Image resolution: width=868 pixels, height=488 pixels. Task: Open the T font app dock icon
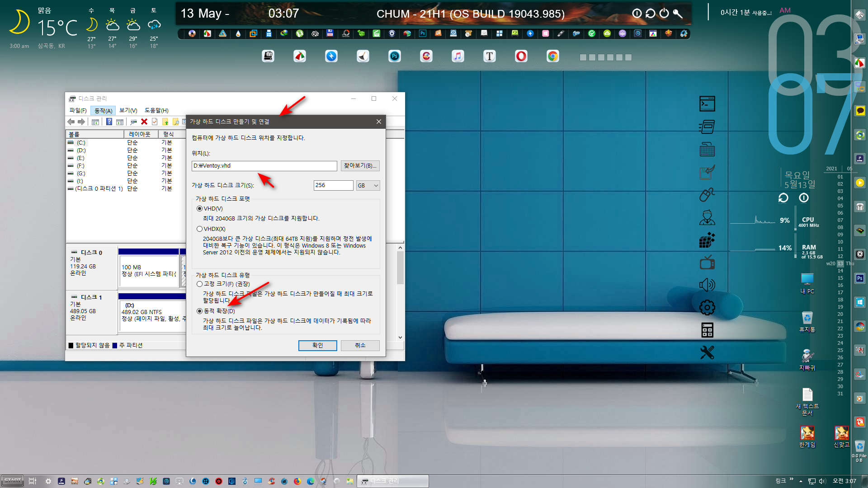pyautogui.click(x=490, y=56)
